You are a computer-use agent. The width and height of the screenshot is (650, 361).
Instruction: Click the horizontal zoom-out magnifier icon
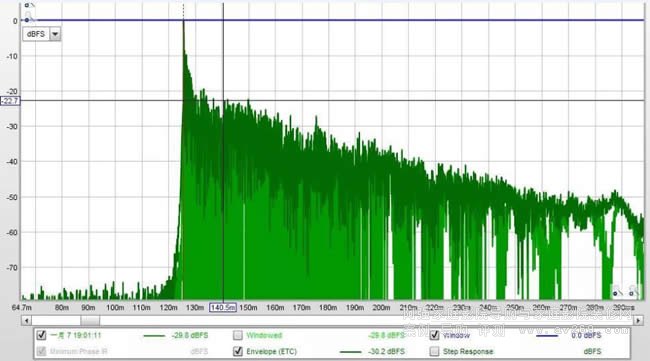[x=616, y=291]
